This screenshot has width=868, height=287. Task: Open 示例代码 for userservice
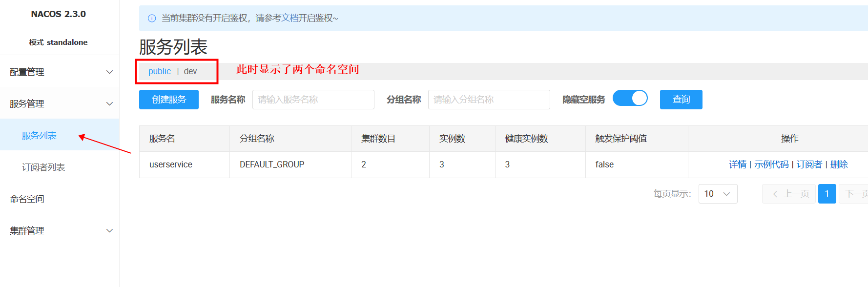(x=771, y=164)
